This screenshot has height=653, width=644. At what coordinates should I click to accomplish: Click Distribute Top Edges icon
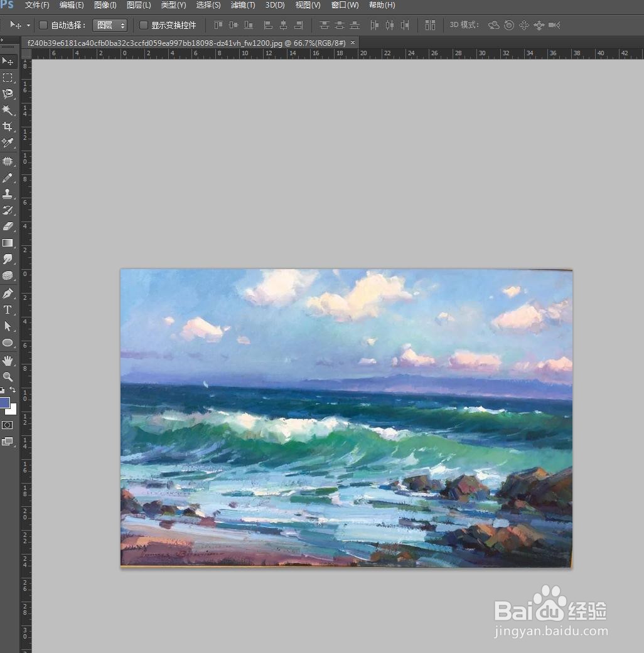325,25
